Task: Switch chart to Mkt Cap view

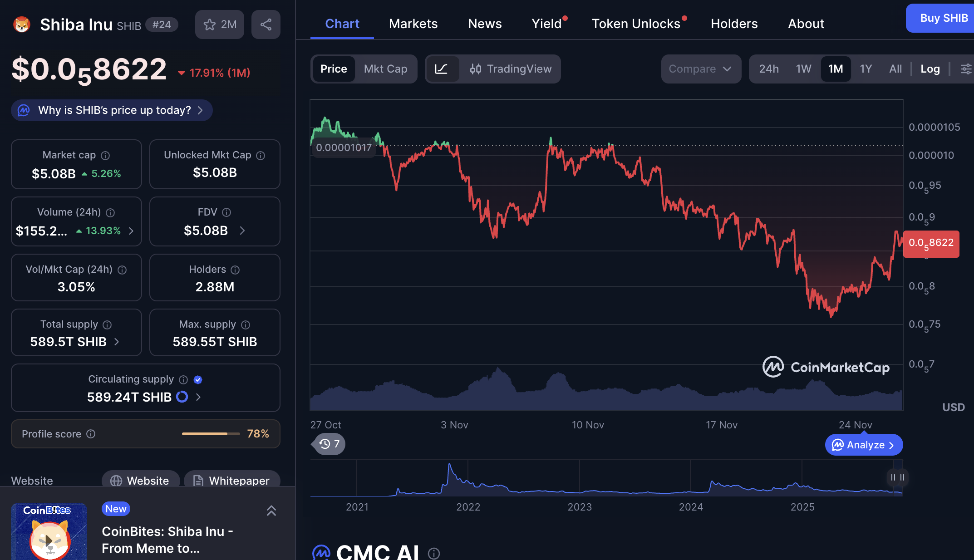Action: tap(385, 69)
